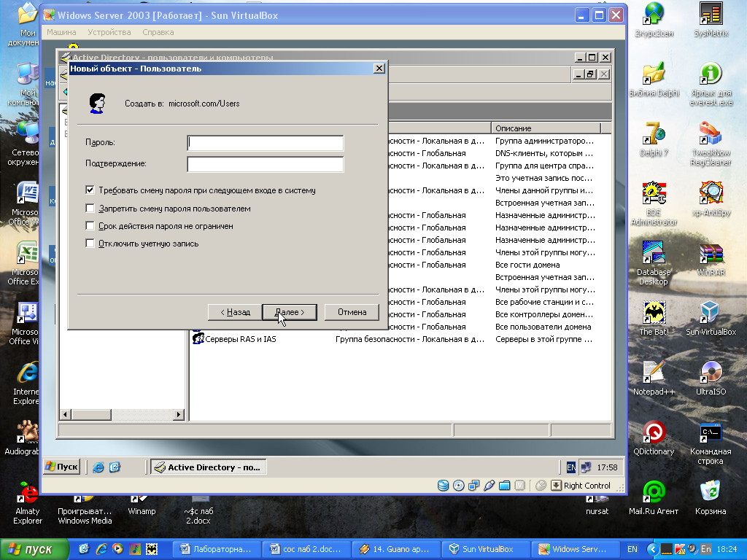
Task: Click the host пуск start button
Action: click(x=34, y=549)
